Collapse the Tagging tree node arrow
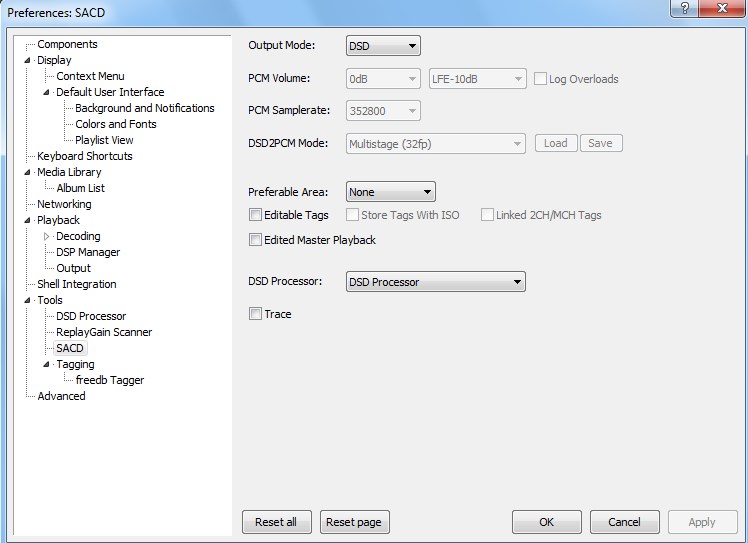 [x=47, y=364]
